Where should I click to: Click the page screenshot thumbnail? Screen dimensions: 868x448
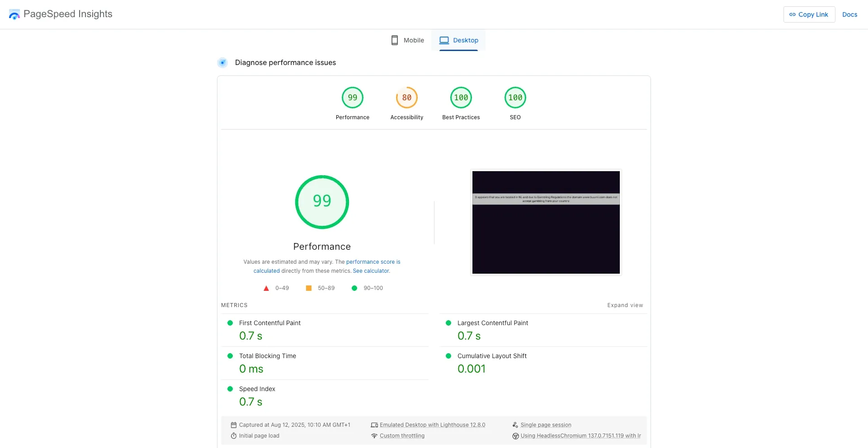pos(546,222)
